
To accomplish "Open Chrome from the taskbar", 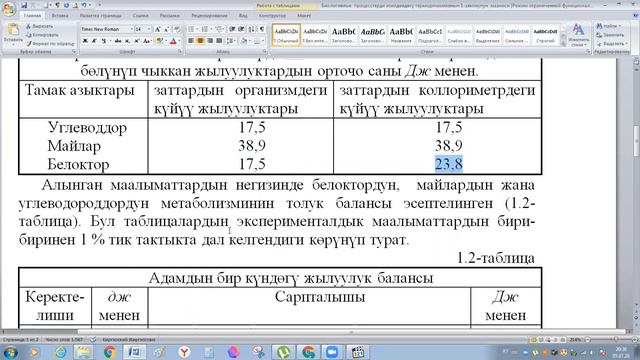I will pyautogui.click(x=109, y=352).
